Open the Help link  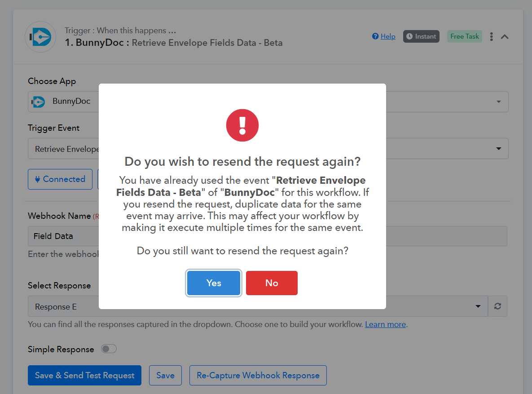click(x=388, y=36)
